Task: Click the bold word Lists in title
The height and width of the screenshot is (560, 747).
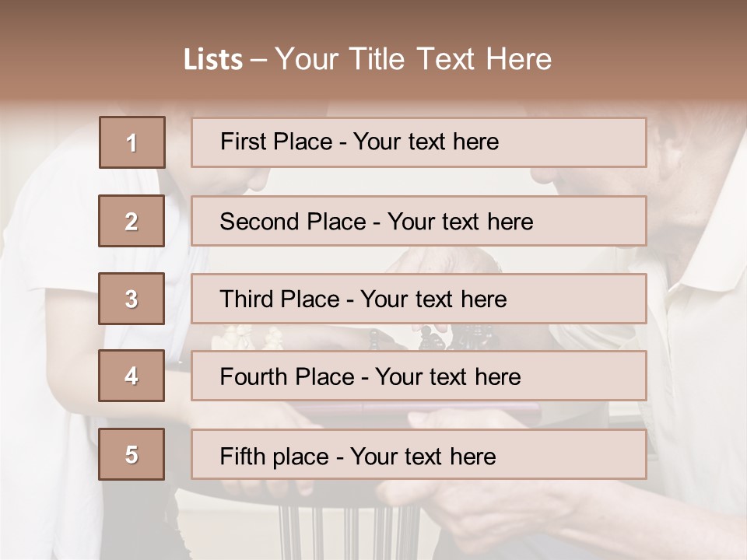Action: [213, 60]
